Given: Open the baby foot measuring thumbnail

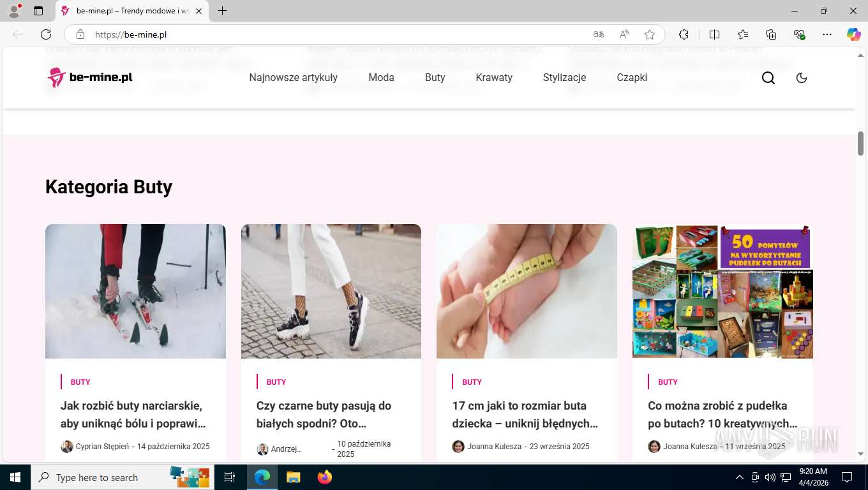Looking at the screenshot, I should [527, 291].
